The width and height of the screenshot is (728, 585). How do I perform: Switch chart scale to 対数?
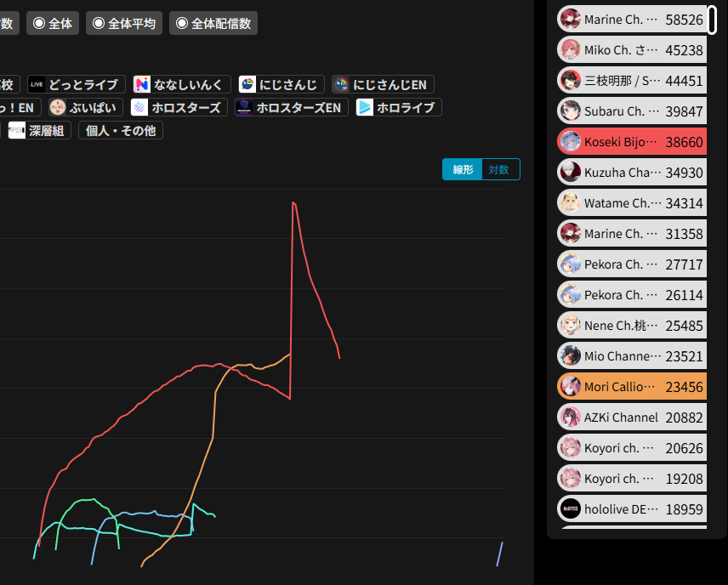(500, 169)
